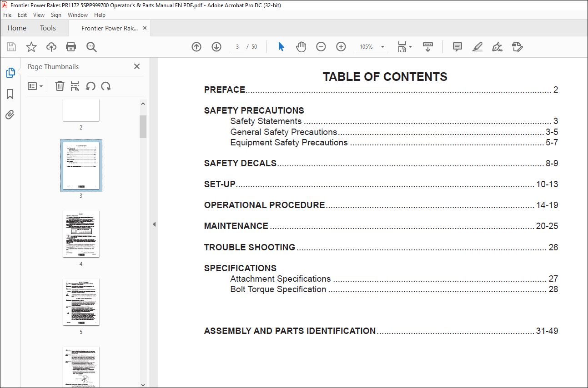This screenshot has height=388, width=588.
Task: Go to the previous page with the up arrow
Action: (196, 47)
